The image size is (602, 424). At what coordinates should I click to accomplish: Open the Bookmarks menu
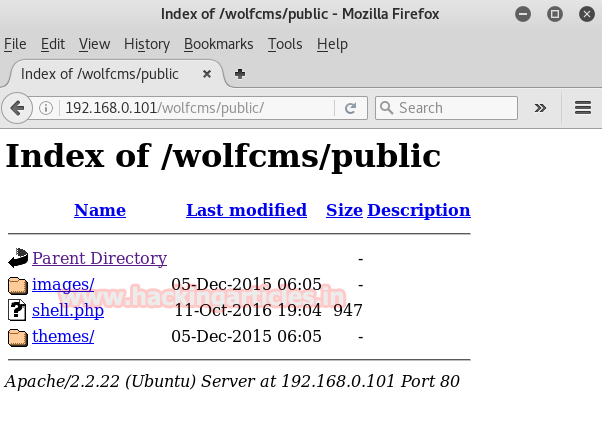[218, 44]
